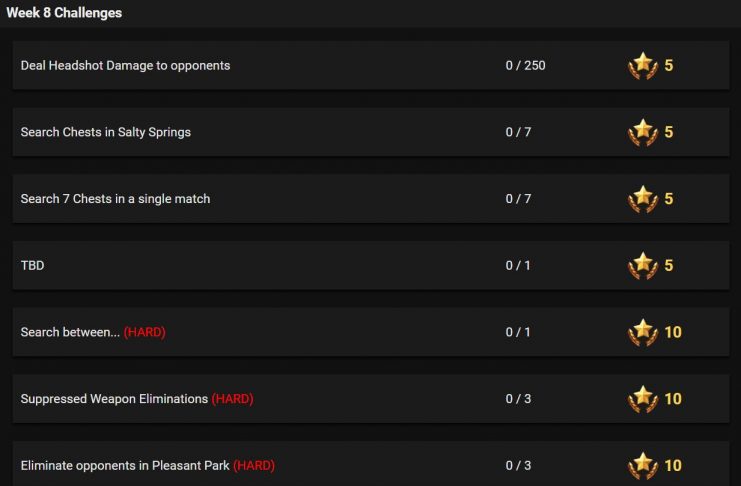741x486 pixels.
Task: Open the Search between... challenge text
Action: tap(70, 332)
